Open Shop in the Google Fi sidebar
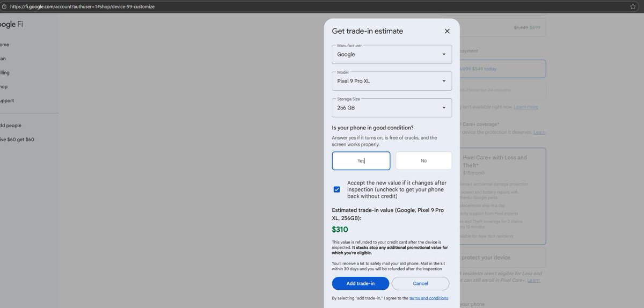The image size is (644, 308). pyautogui.click(x=3, y=86)
